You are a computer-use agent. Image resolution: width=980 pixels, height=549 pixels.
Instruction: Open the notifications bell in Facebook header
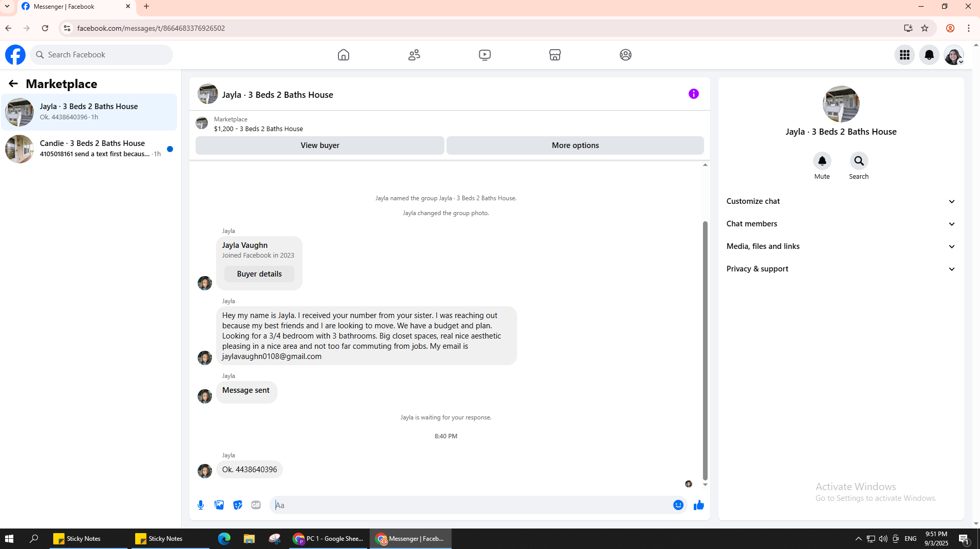pyautogui.click(x=929, y=55)
